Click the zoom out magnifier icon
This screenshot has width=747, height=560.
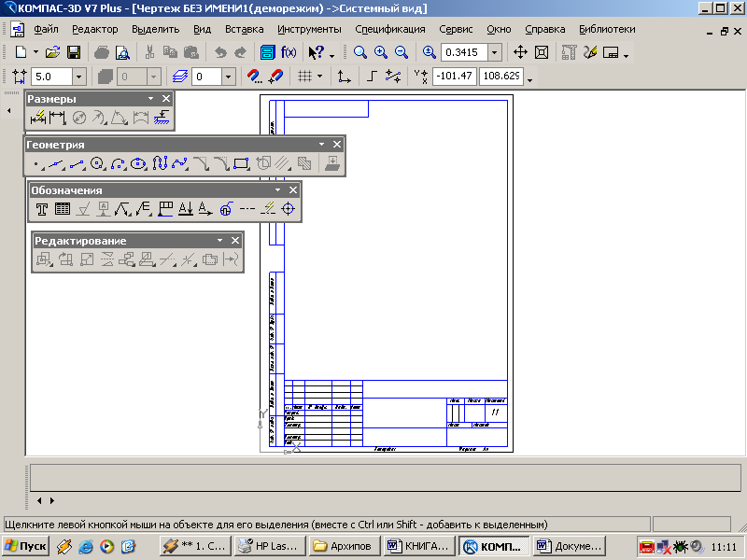(x=402, y=52)
